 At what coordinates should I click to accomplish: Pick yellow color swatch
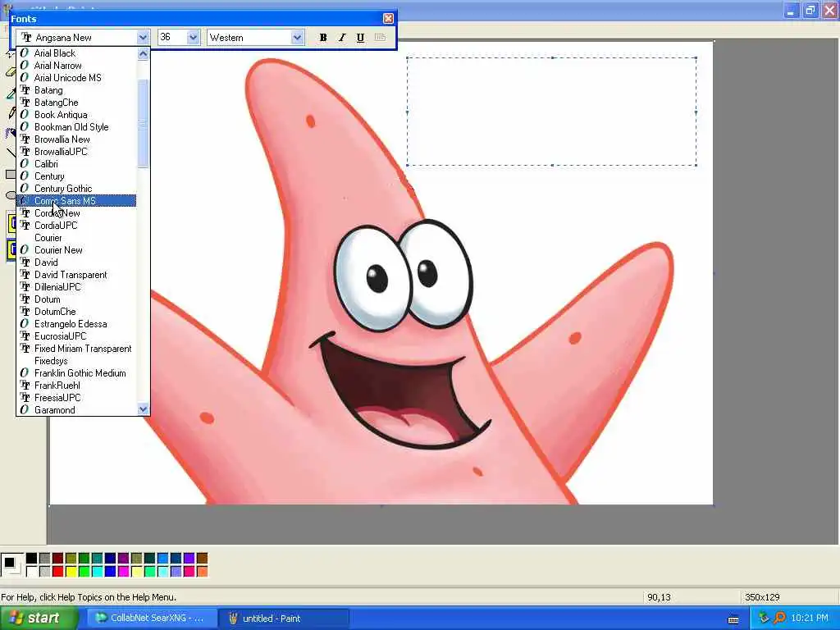[x=71, y=571]
